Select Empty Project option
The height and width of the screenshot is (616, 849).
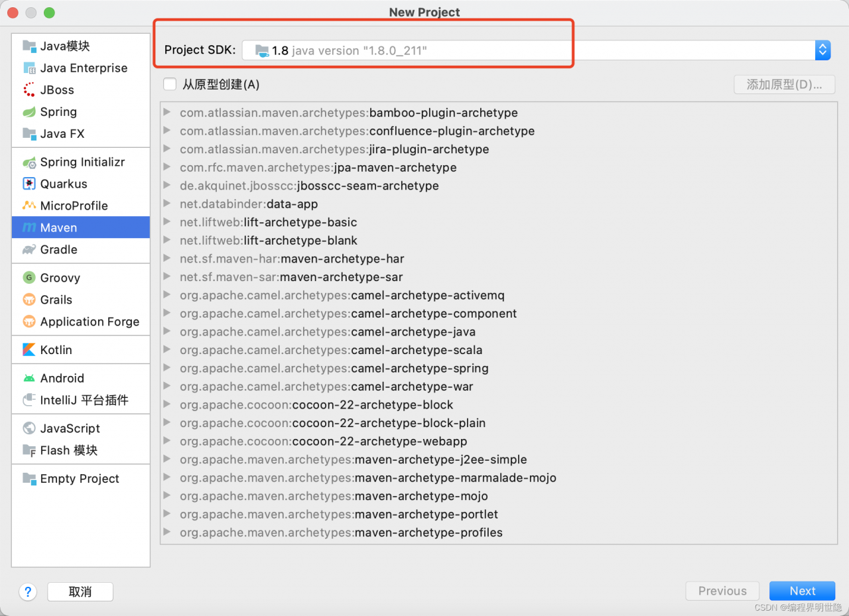tap(81, 479)
